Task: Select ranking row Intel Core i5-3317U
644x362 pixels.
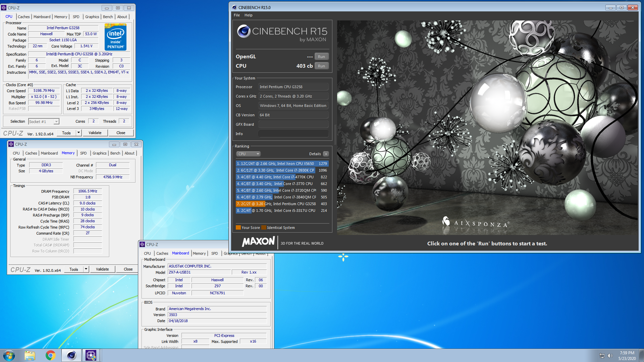Action: [x=282, y=210]
